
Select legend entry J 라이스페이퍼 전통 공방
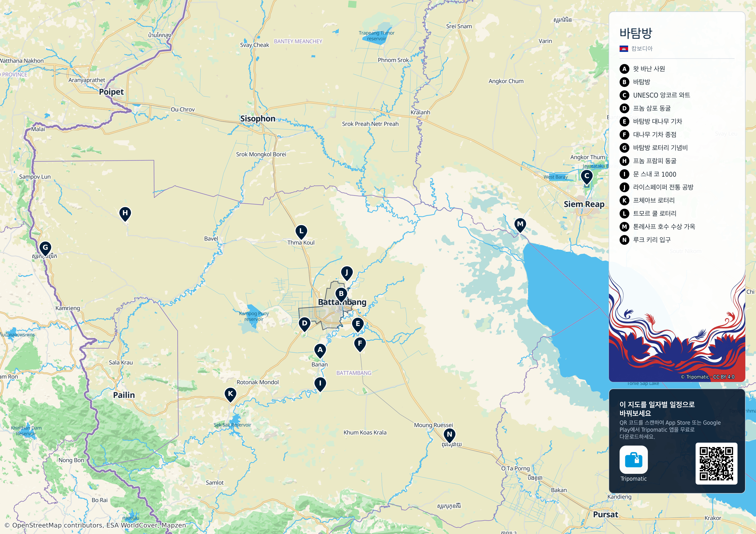[x=657, y=187]
